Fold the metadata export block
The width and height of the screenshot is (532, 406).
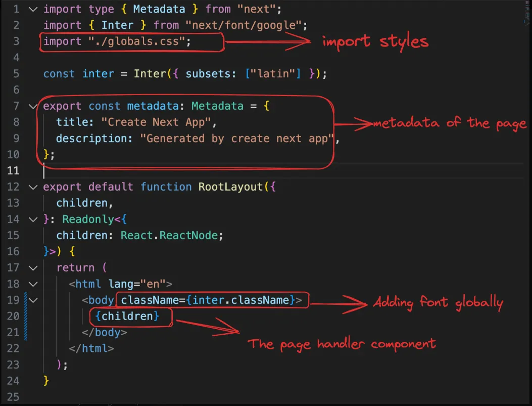[x=33, y=106]
